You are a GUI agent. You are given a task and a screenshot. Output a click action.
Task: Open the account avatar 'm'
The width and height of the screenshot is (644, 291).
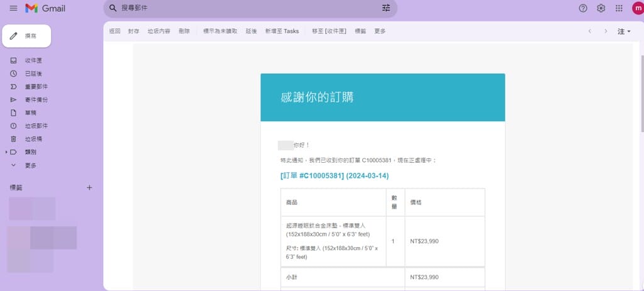pyautogui.click(x=638, y=8)
